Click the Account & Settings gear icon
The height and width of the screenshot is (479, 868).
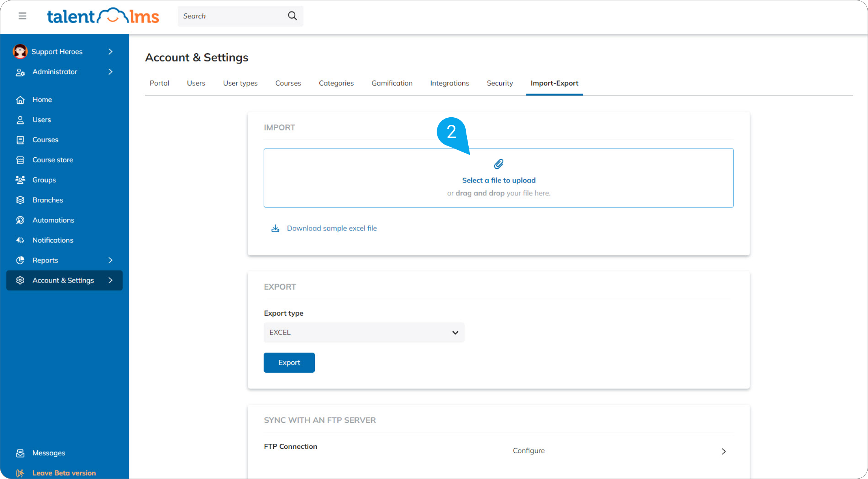pos(20,280)
